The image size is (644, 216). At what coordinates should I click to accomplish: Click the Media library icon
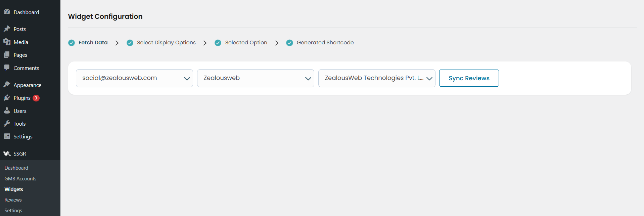(7, 42)
